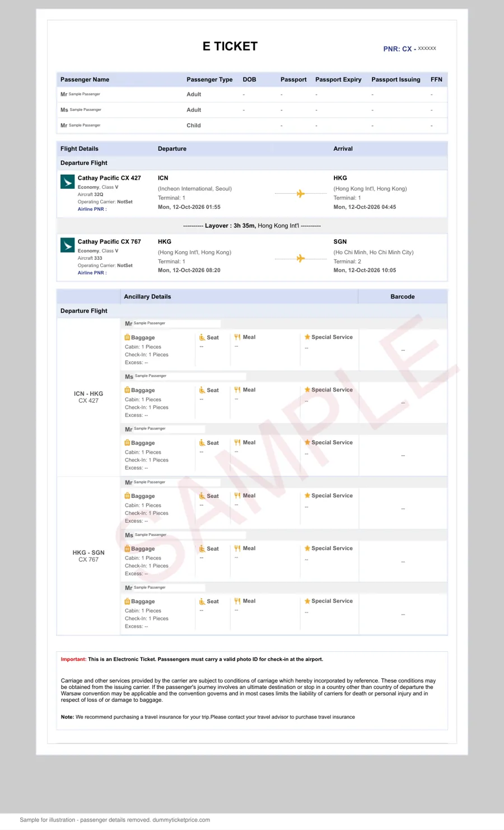Select the Child passenger type cell
The image size is (504, 830).
pos(194,125)
